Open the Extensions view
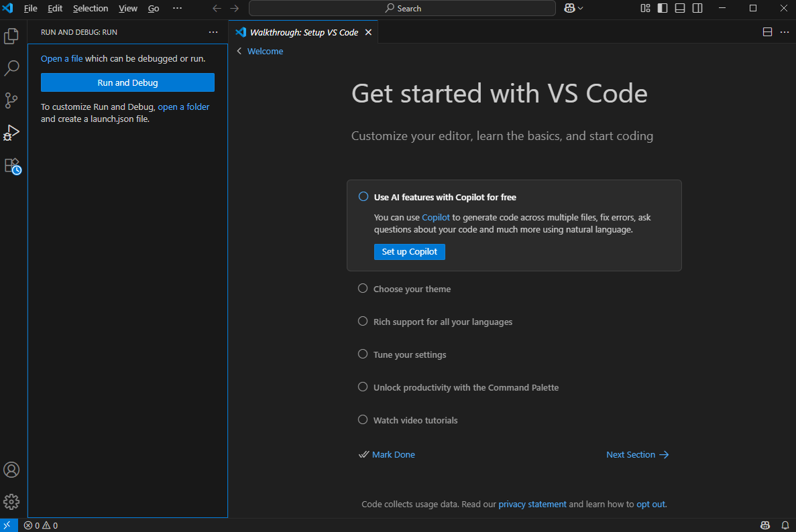796x532 pixels. click(x=12, y=166)
